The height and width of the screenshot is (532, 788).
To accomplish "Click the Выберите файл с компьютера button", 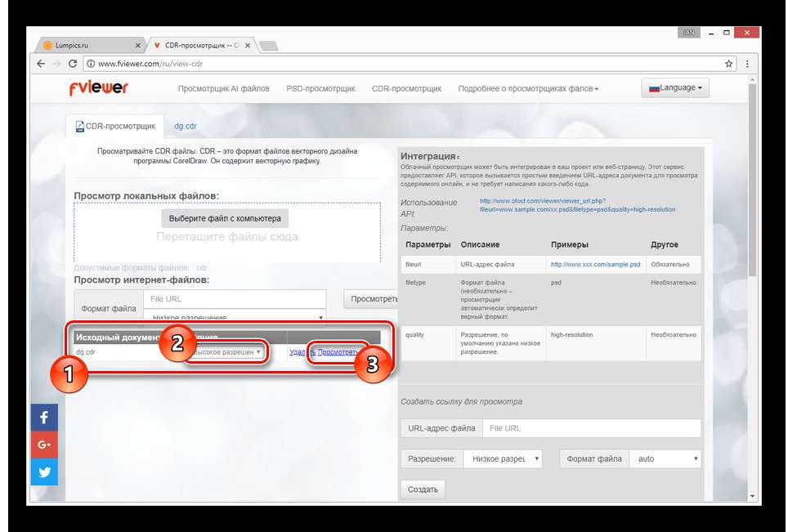I will pyautogui.click(x=225, y=218).
